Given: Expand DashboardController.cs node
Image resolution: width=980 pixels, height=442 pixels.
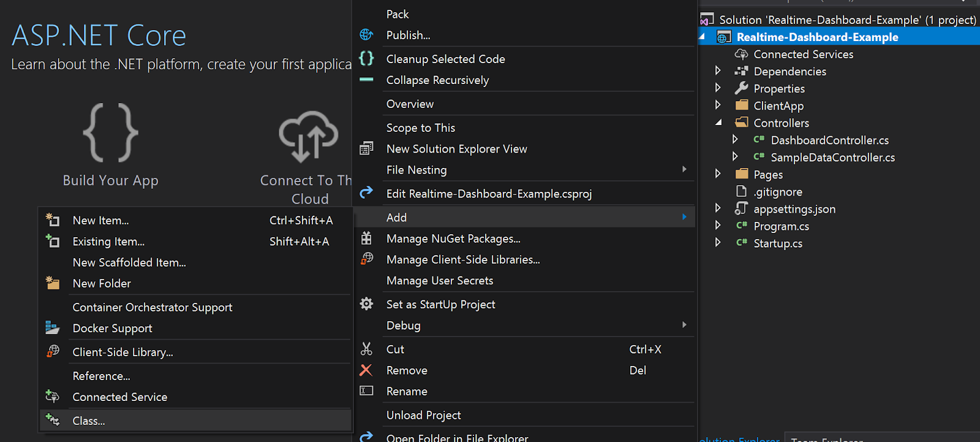Looking at the screenshot, I should point(735,139).
